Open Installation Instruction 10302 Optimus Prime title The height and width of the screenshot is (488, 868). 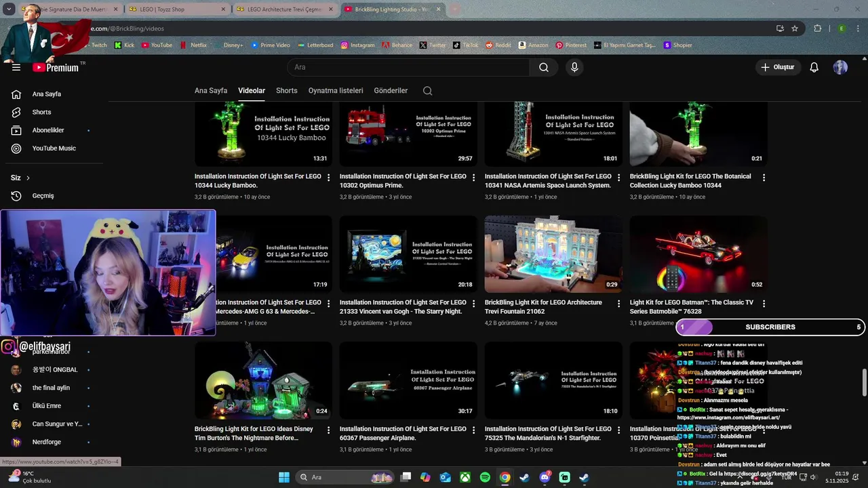(403, 181)
